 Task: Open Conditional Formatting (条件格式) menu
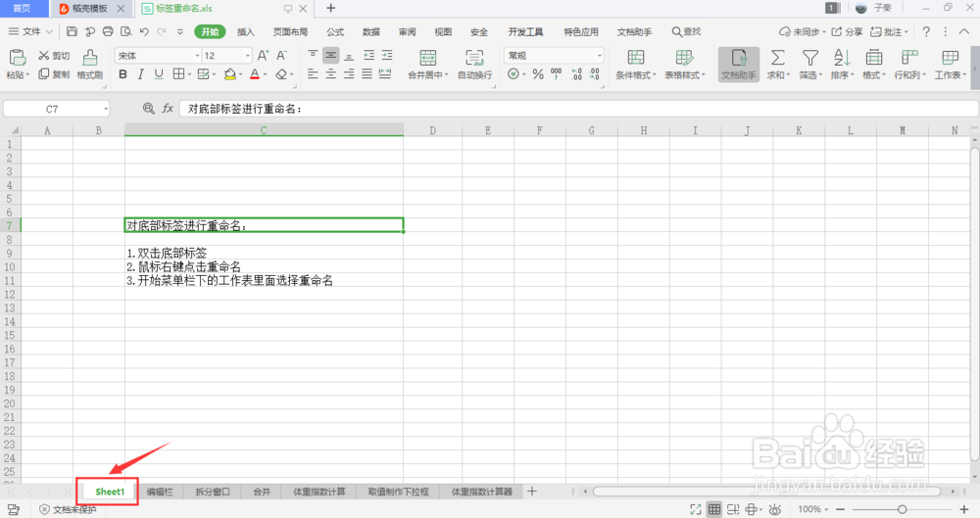(636, 65)
